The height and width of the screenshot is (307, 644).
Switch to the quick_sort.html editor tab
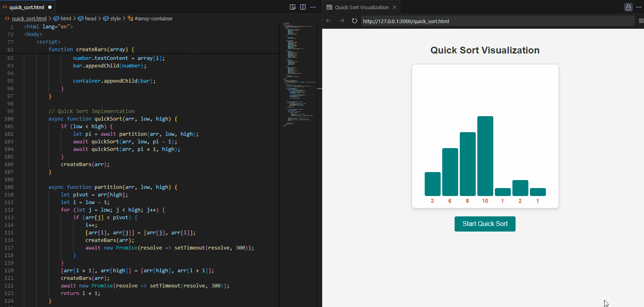coord(27,7)
